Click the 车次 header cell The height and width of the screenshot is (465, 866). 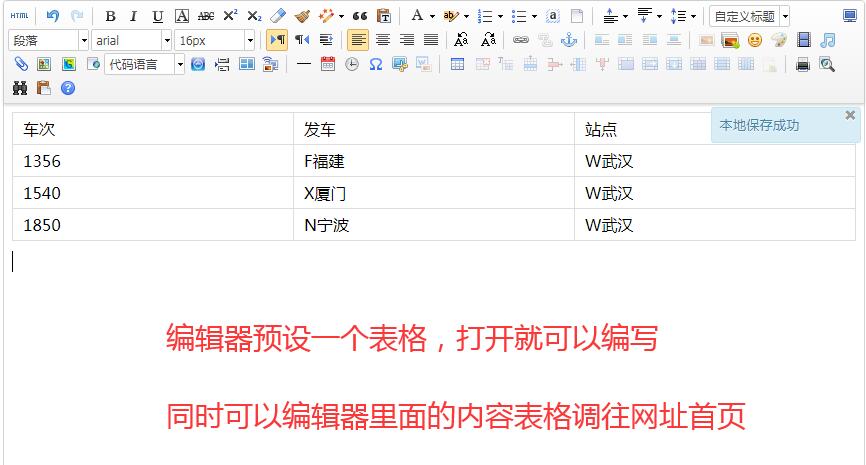click(153, 129)
